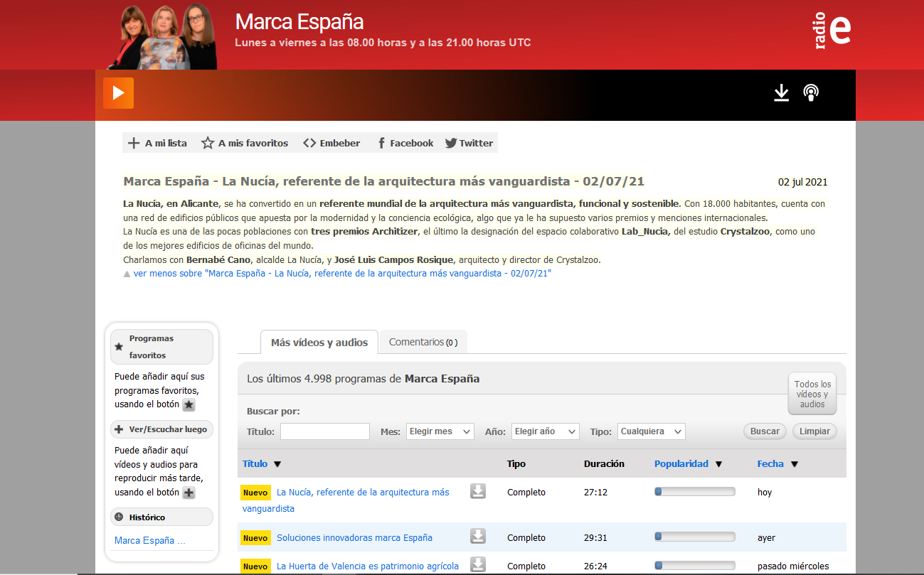Open the Año dropdown
The height and width of the screenshot is (575, 924).
pyautogui.click(x=546, y=431)
